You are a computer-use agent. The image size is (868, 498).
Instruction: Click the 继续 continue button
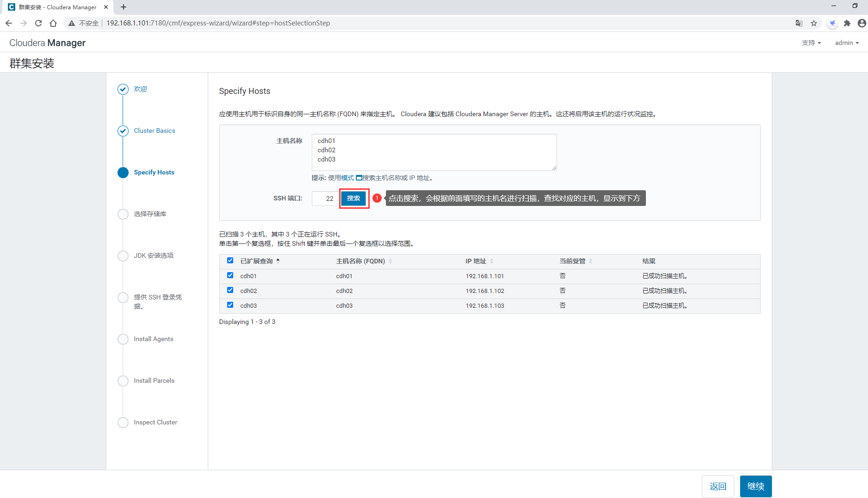[756, 486]
